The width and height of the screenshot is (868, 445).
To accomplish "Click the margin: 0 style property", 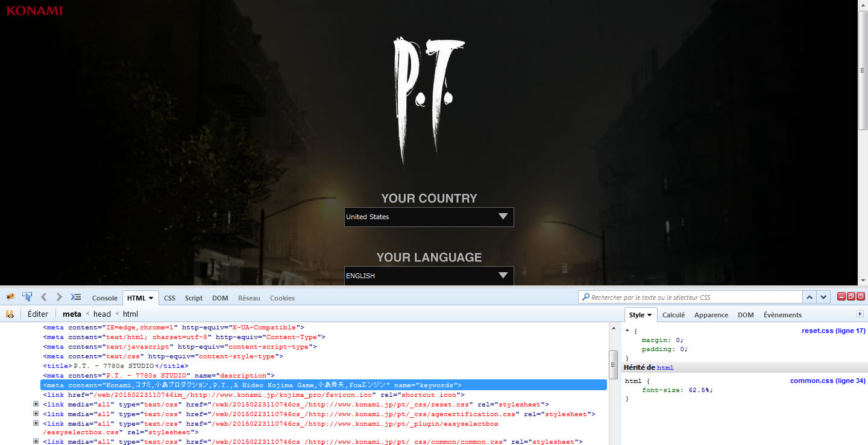I will click(x=662, y=340).
